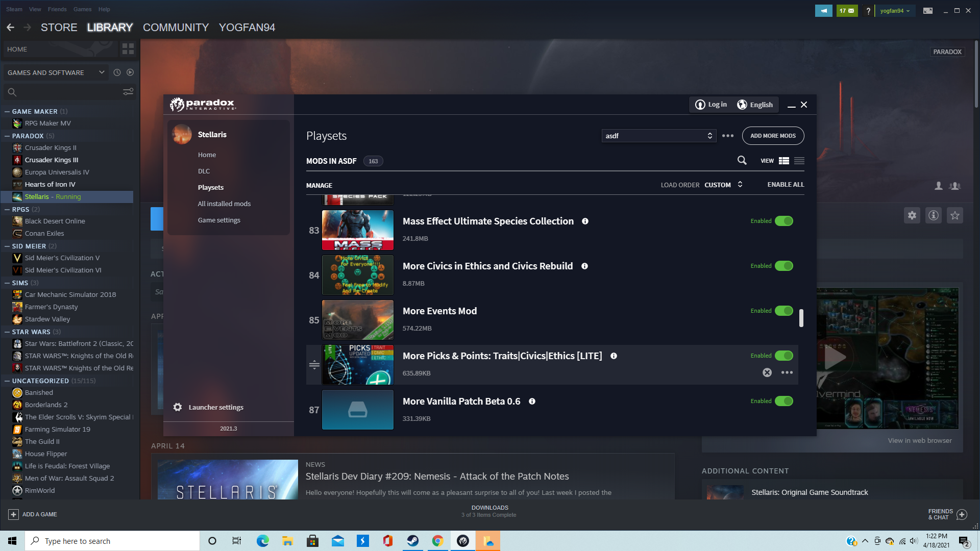Open Microsoft Edge from the taskbar
The height and width of the screenshot is (551, 980).
tap(263, 541)
